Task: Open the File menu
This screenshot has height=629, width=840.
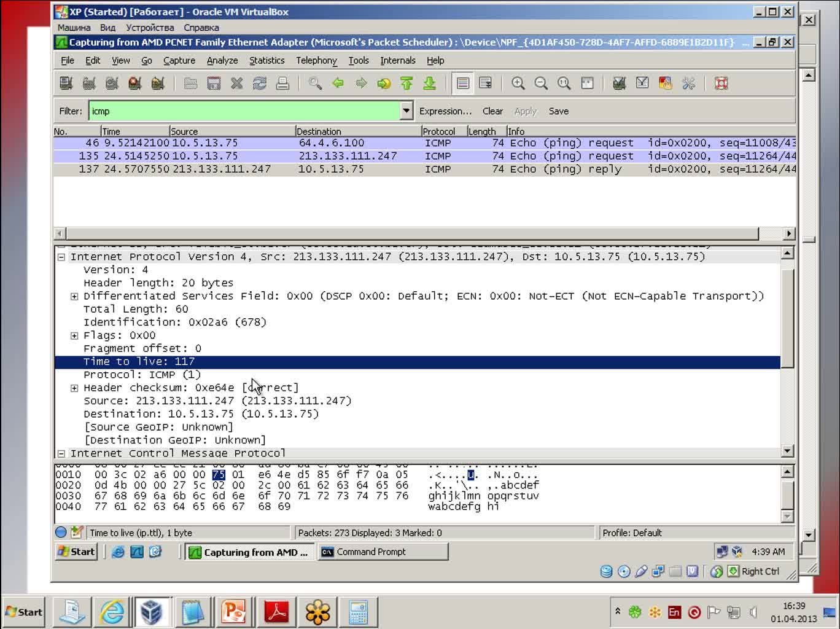Action: coord(68,60)
